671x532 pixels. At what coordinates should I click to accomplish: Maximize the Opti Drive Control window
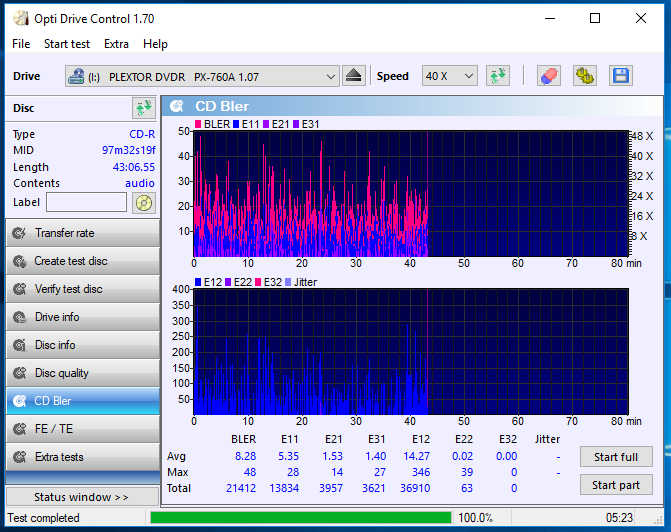click(x=595, y=18)
